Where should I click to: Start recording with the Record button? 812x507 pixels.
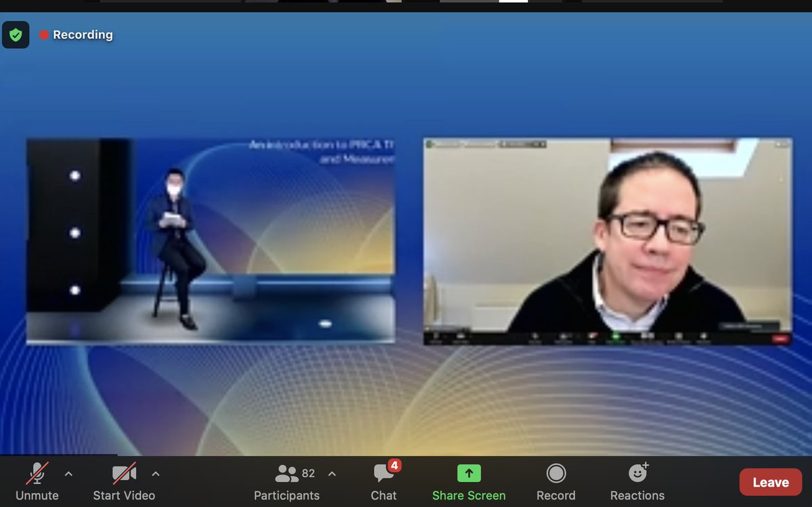click(x=556, y=482)
